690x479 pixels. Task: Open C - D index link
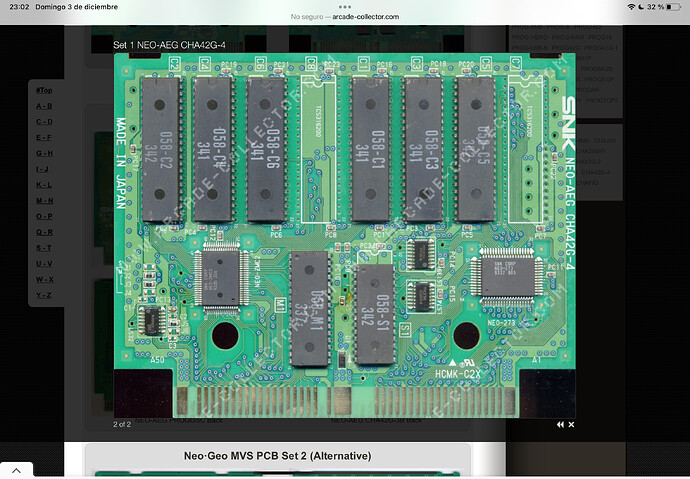pos(44,122)
